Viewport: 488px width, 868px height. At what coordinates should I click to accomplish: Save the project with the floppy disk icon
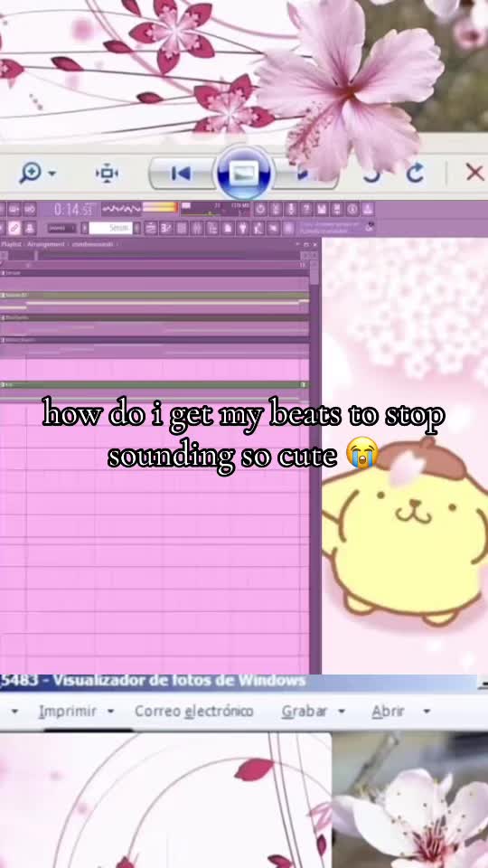322,209
